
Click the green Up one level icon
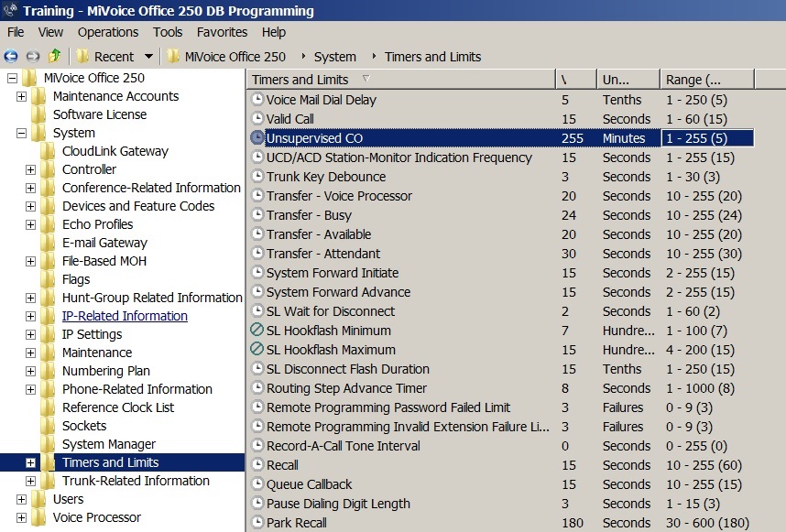[55, 57]
